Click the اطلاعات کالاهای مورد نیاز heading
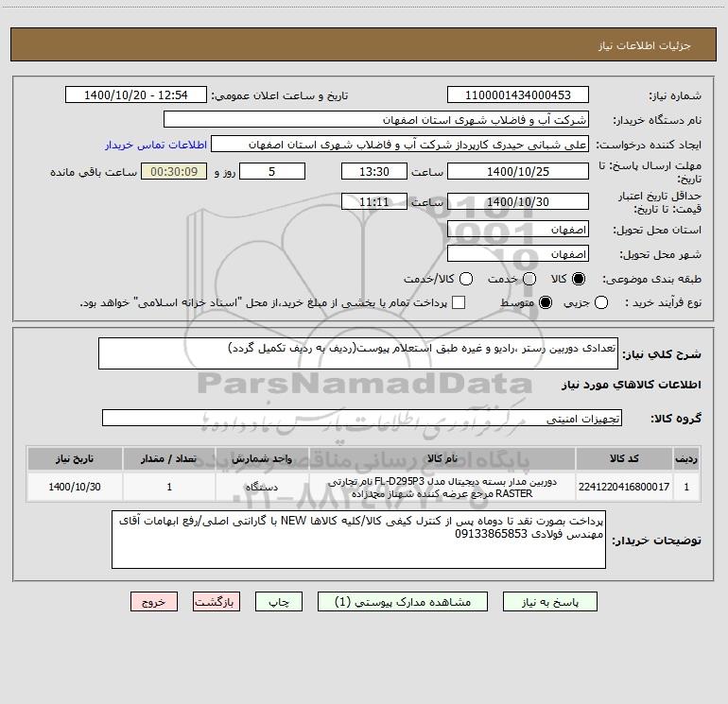 point(631,385)
